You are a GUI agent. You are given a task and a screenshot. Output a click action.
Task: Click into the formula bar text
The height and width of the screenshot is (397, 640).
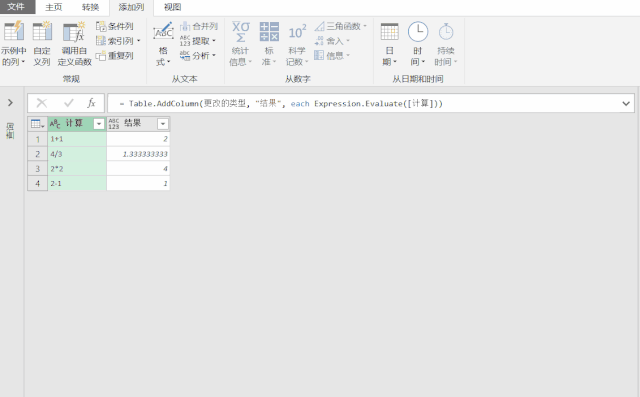[282, 104]
